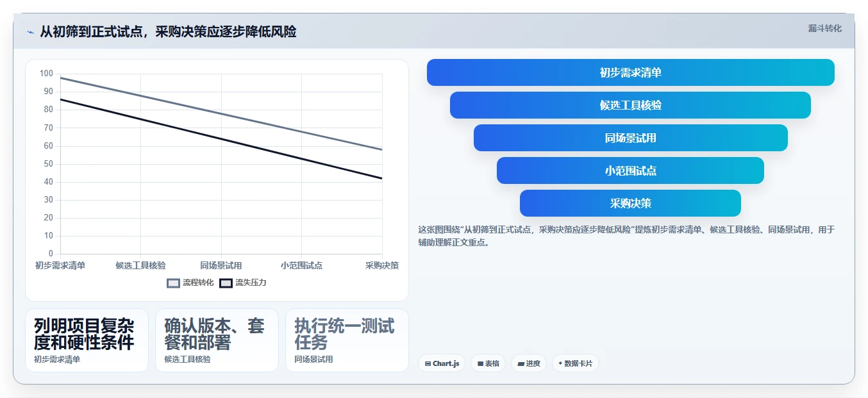Open the 列明项目复杂度和硬性条件 card
This screenshot has height=398, width=868.
pyautogui.click(x=87, y=340)
